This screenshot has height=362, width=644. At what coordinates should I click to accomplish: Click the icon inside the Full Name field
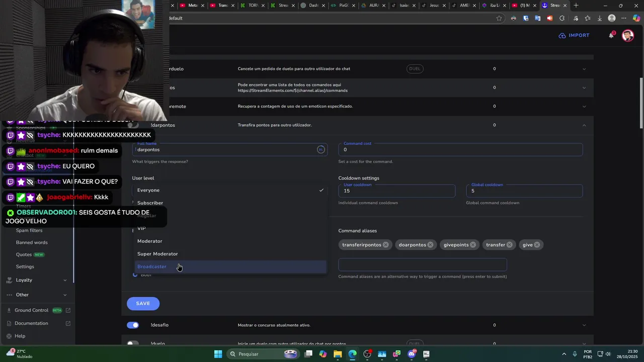pos(320,149)
